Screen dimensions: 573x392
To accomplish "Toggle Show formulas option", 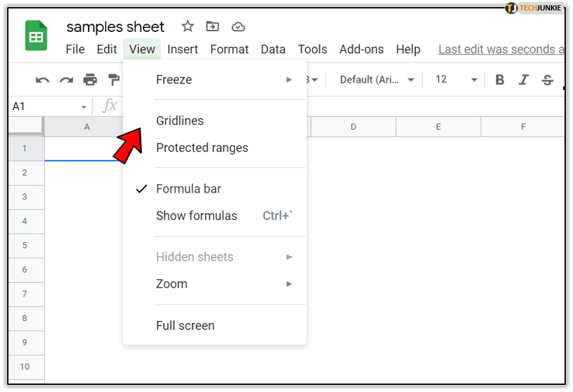I will (197, 216).
